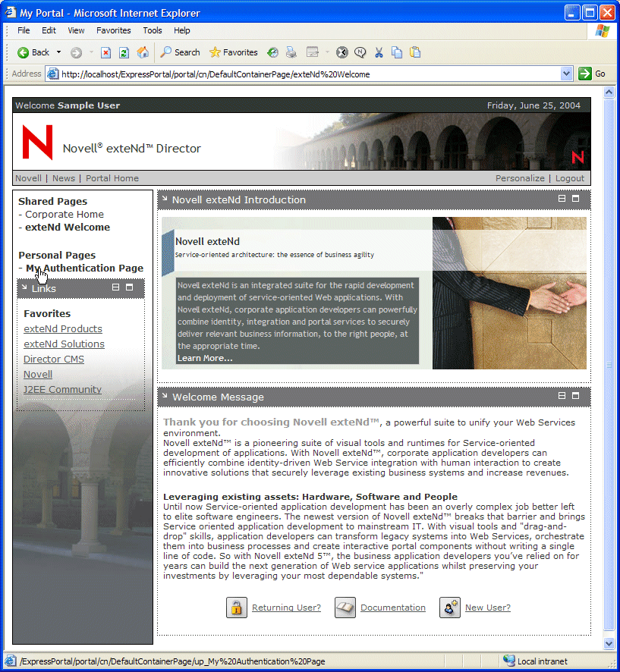Open the Returning User? link

(286, 608)
